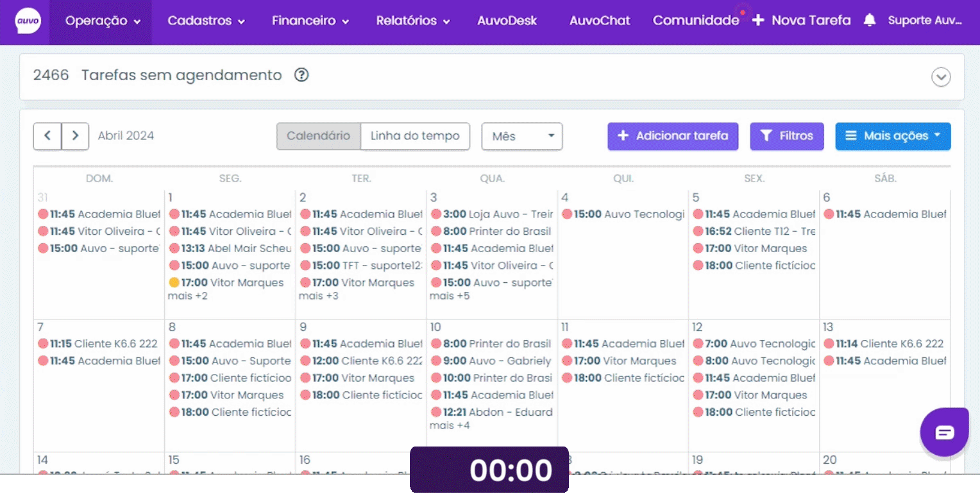Click the 2466 unscheduled tasks count

click(x=51, y=75)
